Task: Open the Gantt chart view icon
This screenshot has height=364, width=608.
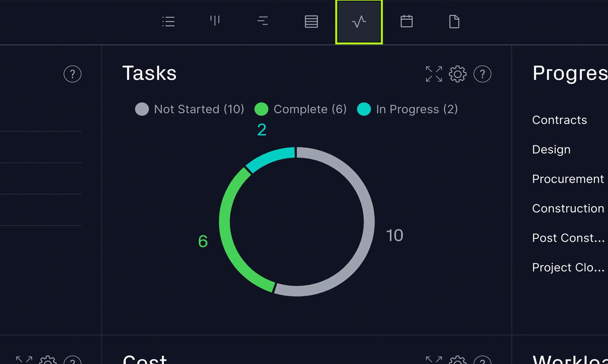Action: pos(263,21)
